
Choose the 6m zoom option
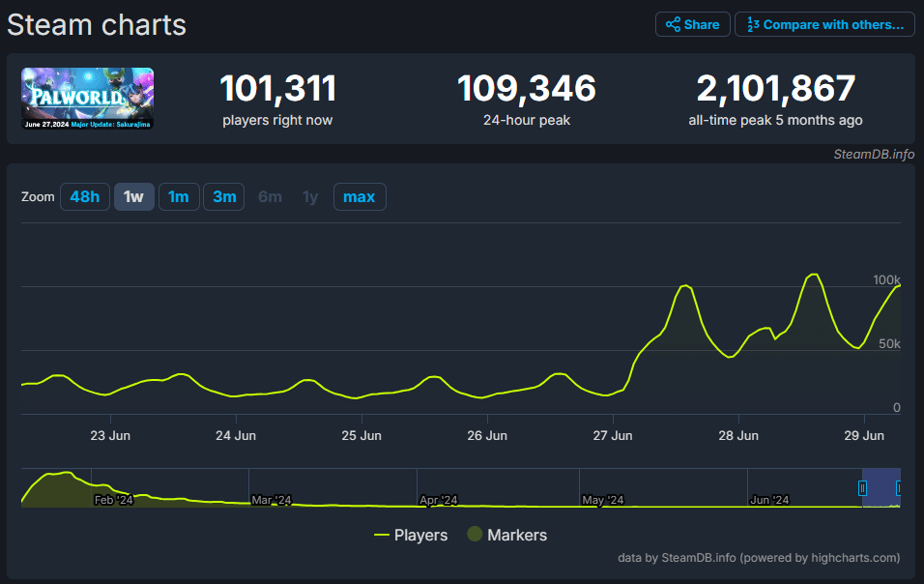pos(270,197)
